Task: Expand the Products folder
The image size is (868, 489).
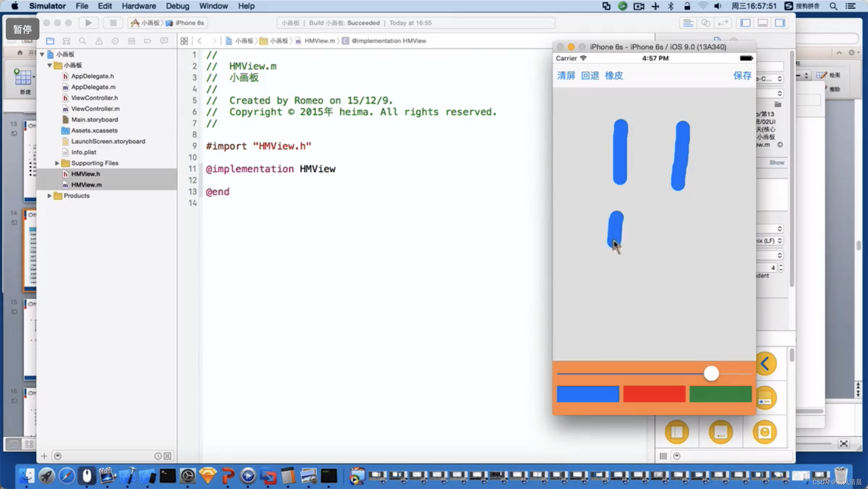Action: [x=50, y=195]
